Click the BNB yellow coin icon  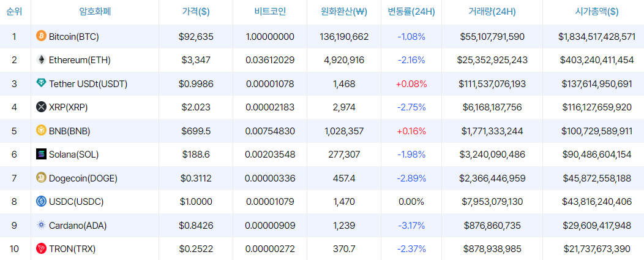coord(41,131)
